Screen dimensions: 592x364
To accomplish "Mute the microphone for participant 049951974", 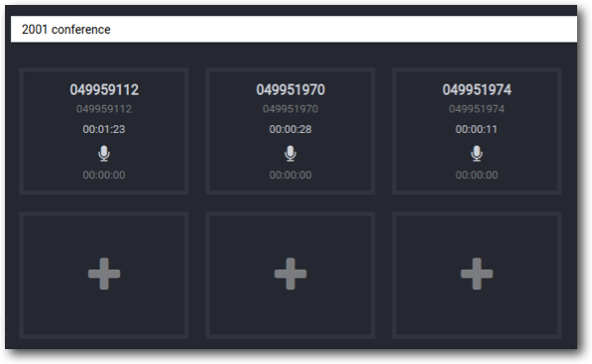I will coord(476,154).
